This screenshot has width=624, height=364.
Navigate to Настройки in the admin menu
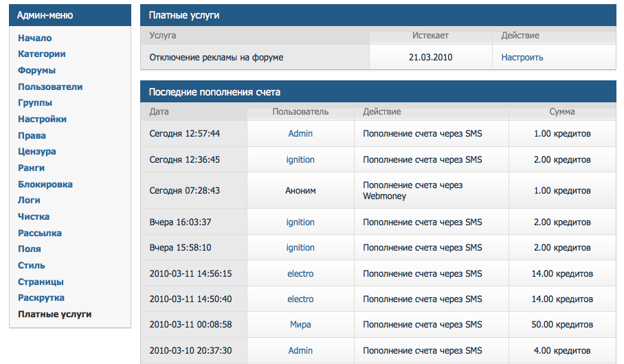click(42, 120)
